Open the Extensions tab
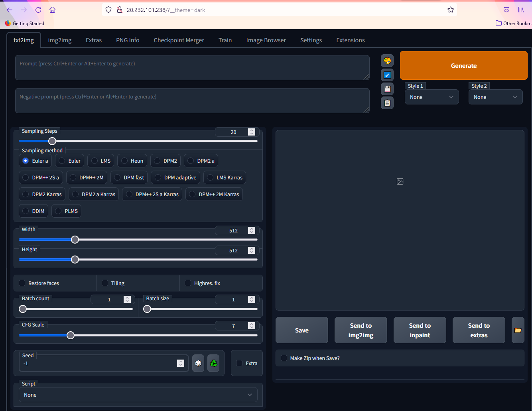The height and width of the screenshot is (411, 532). pos(351,40)
